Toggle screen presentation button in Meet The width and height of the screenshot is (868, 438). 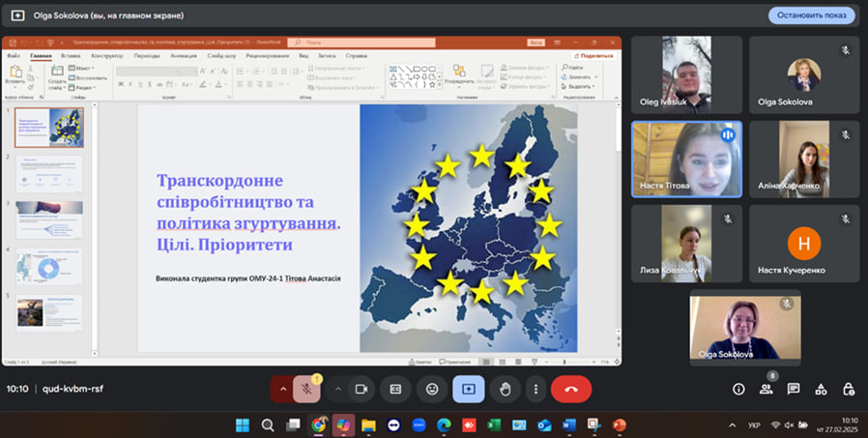click(x=469, y=390)
